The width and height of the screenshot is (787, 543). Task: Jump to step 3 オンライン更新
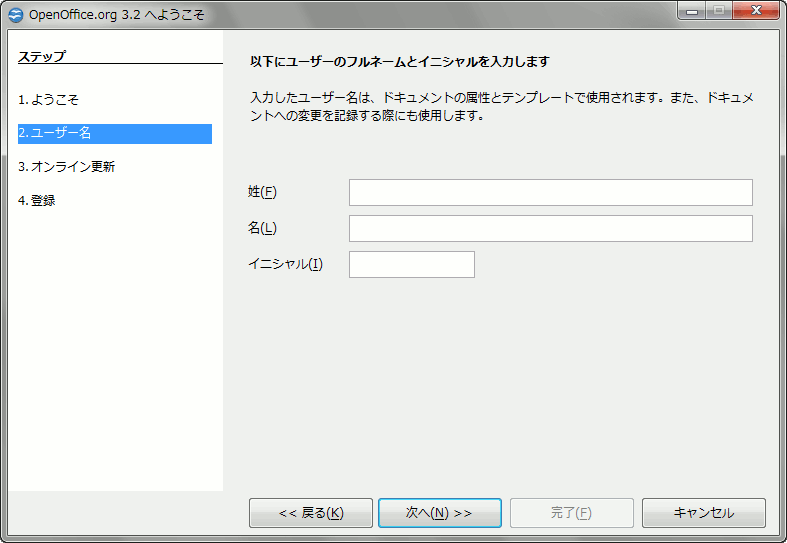pyautogui.click(x=66, y=167)
